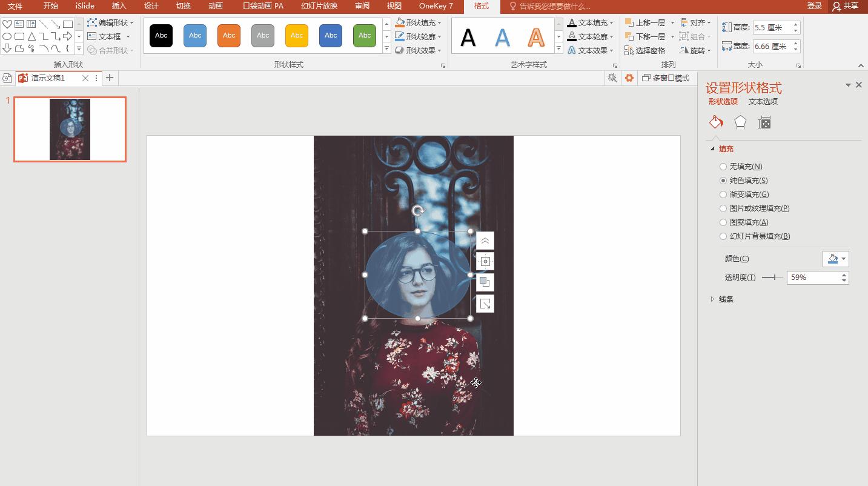Pick the oval shape from the shapes gallery
Viewport: 868px width, 486px height.
[x=7, y=36]
